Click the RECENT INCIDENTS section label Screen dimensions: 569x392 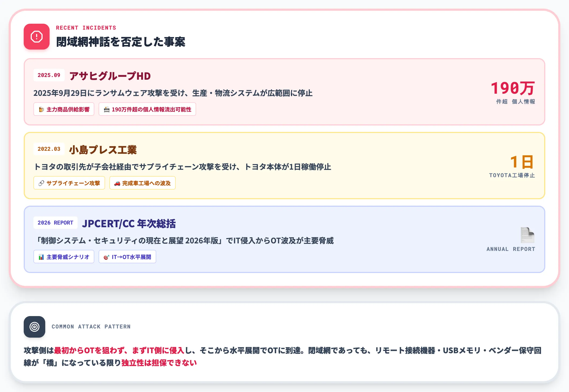coord(86,28)
